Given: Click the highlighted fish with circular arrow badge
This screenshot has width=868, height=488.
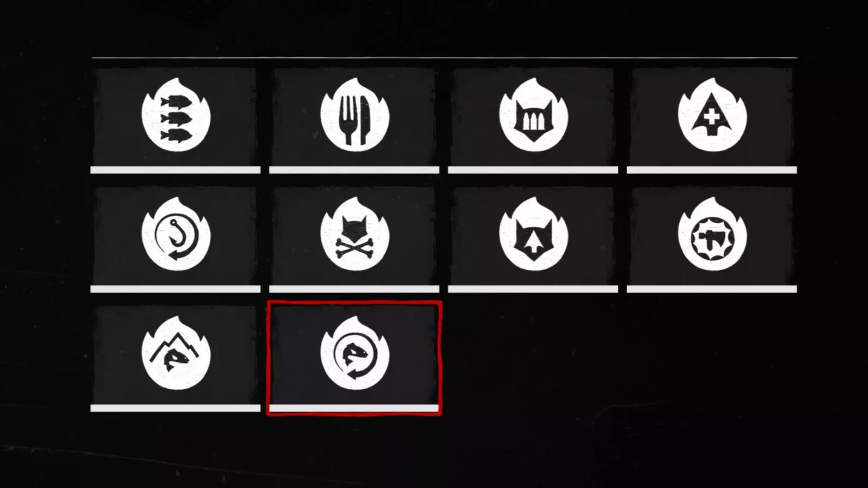Looking at the screenshot, I should point(355,353).
